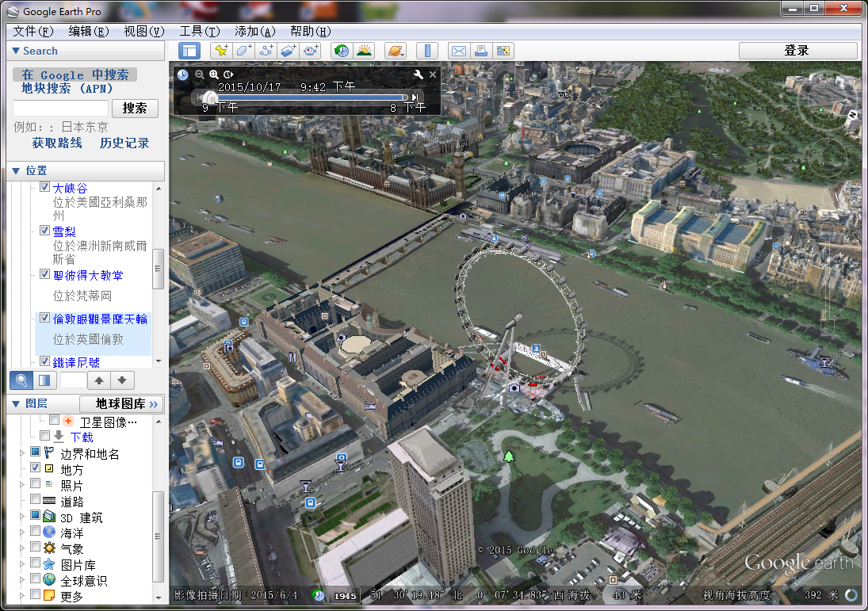Screen dimensions: 868x611
Task: Enable the 照片 layer checkbox
Action: (35, 483)
